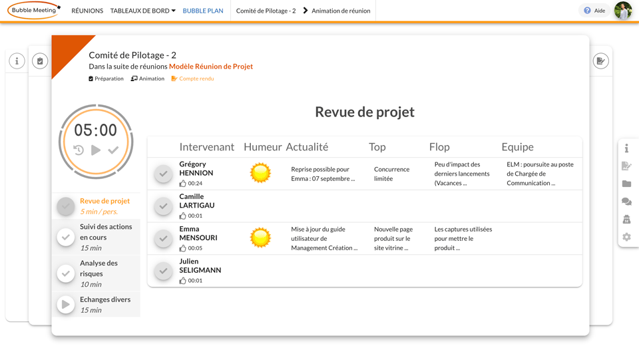Click the info icon in right sidebar

point(626,148)
